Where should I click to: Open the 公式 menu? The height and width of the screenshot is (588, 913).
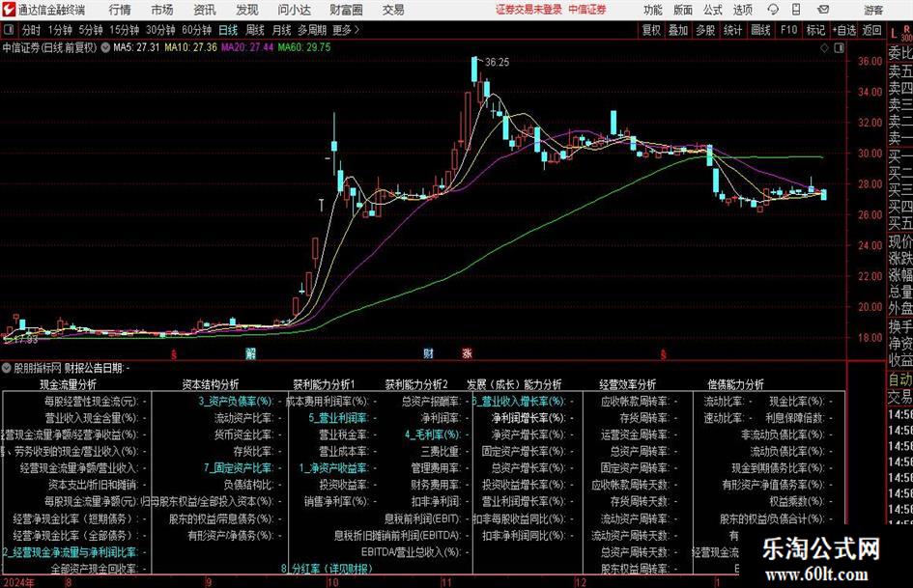pyautogui.click(x=712, y=10)
